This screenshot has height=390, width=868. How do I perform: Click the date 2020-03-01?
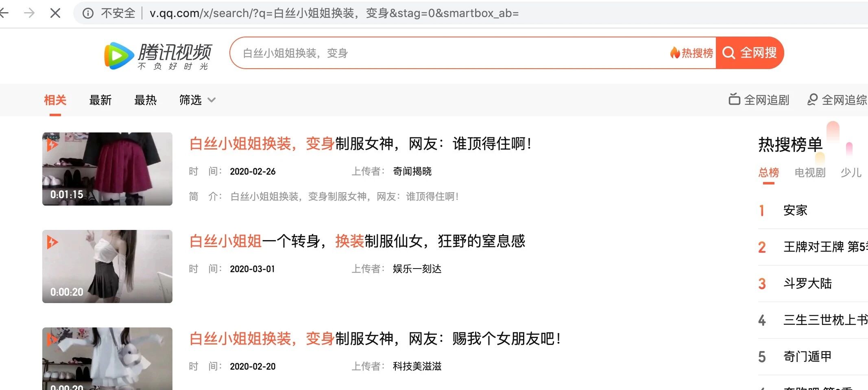click(x=253, y=269)
